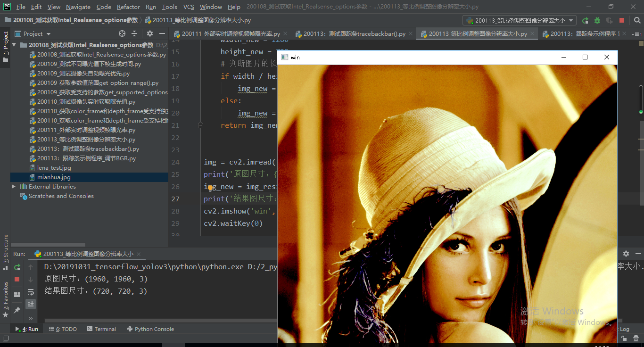Pin the Run panel tab
Screen dimensions: 644x347
[x=17, y=310]
